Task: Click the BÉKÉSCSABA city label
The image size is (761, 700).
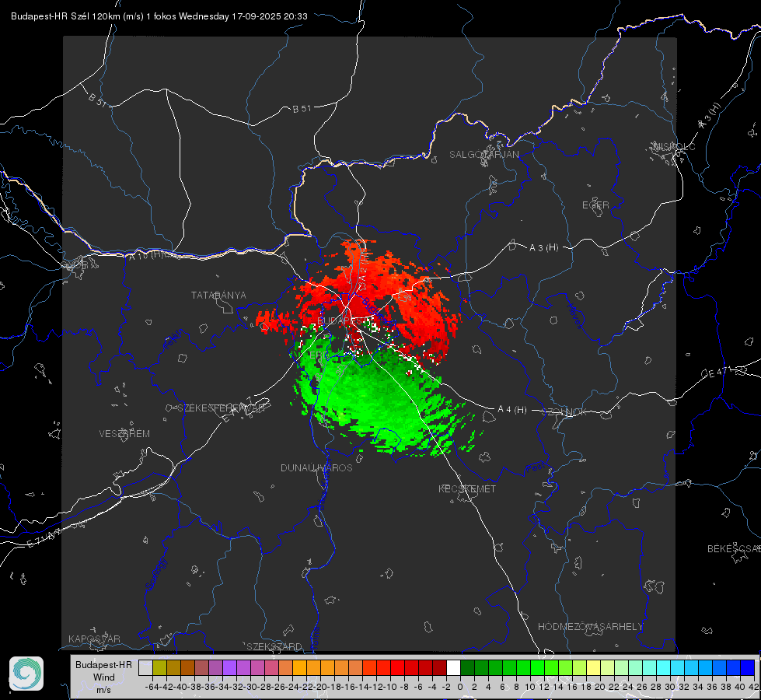Action: [x=734, y=549]
